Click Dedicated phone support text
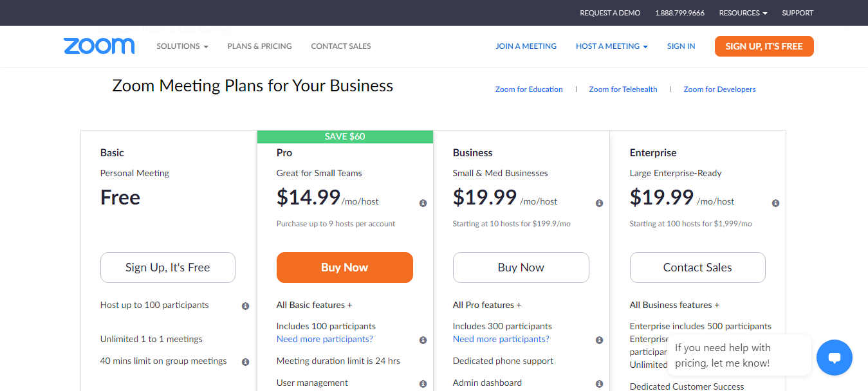Screen dimensions: 868x391 504,361
